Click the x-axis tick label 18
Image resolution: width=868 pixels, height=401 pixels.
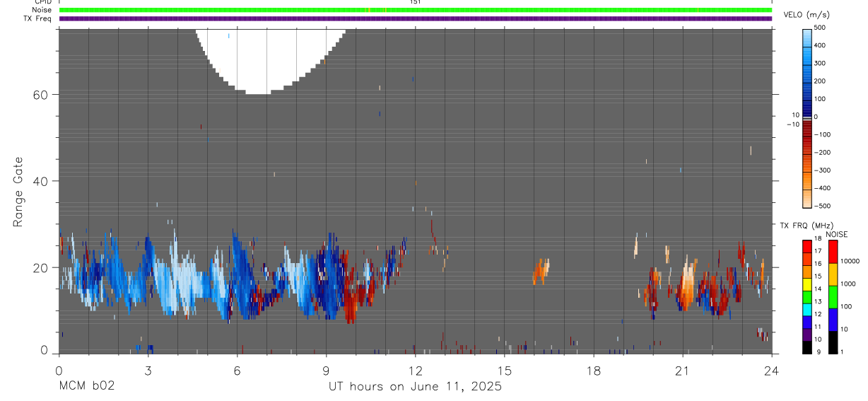click(x=593, y=370)
